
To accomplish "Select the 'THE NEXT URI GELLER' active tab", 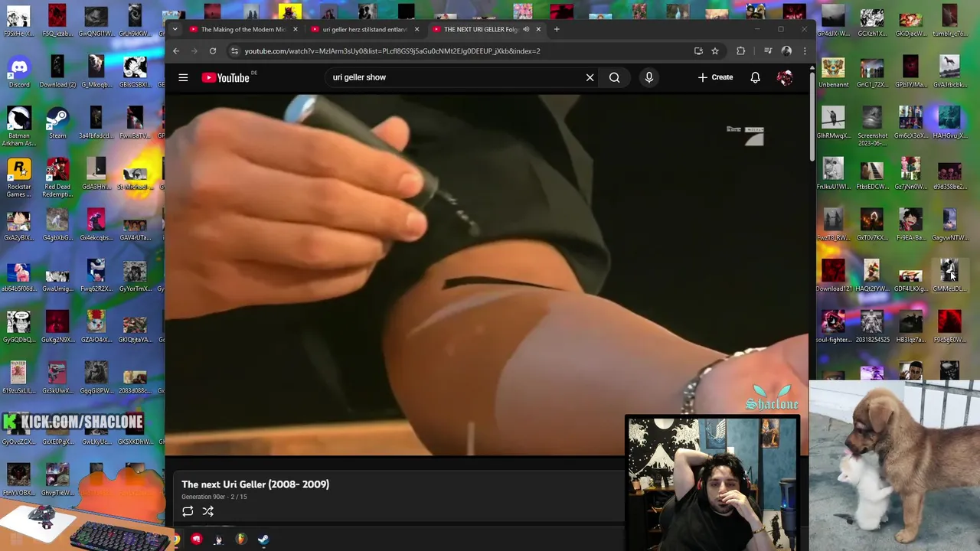I will point(481,29).
